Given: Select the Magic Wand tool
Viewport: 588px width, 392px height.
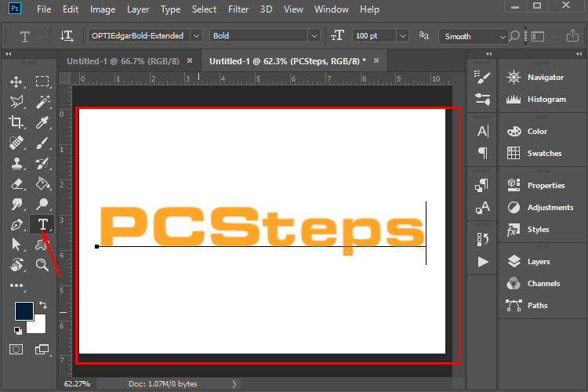Looking at the screenshot, I should tap(42, 102).
